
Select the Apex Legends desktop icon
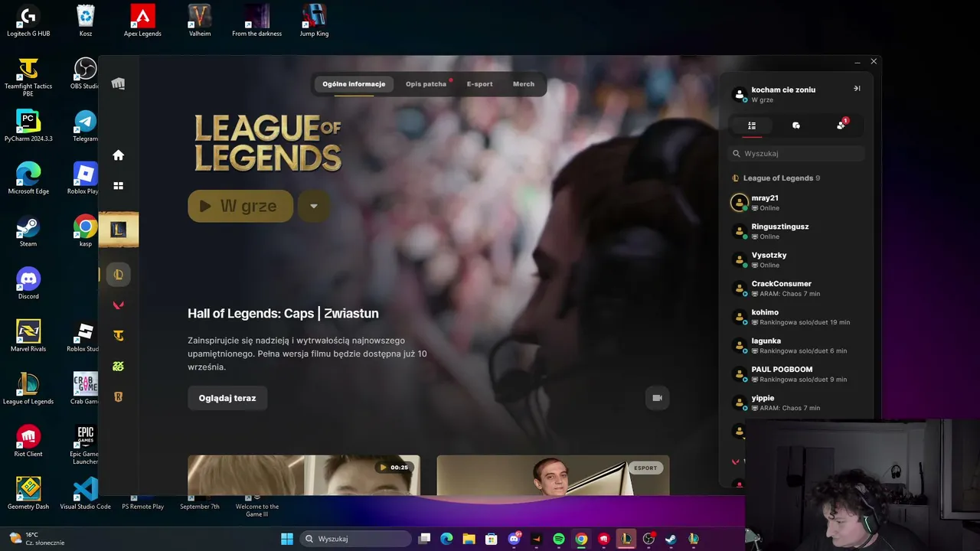coord(142,21)
